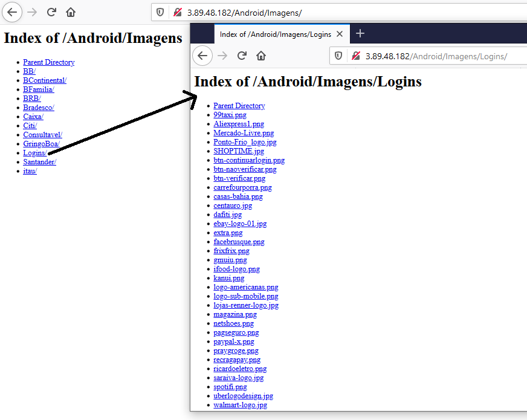
Task: Click the forward arrow in the Logins window
Action: (x=222, y=56)
